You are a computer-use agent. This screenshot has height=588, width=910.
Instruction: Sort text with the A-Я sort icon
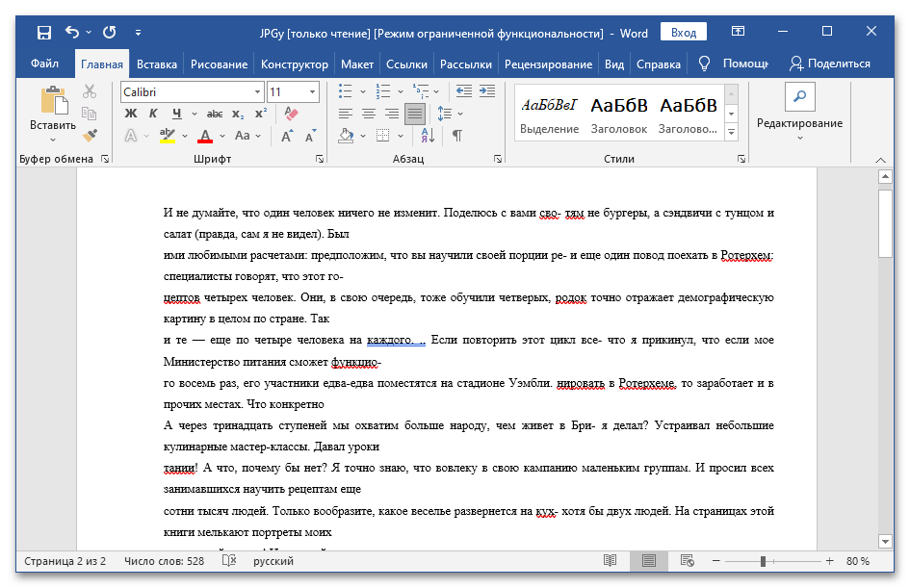[x=429, y=136]
